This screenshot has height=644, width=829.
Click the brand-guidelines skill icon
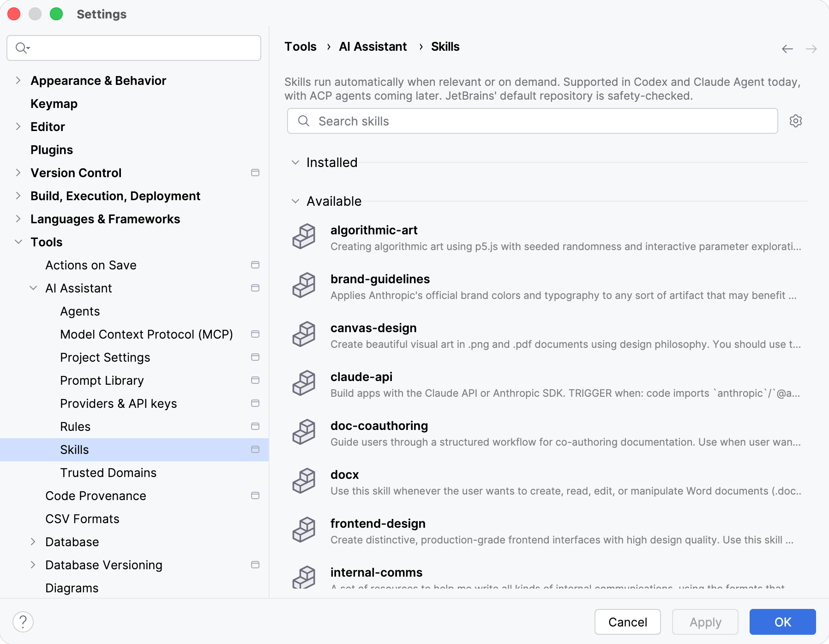pos(304,285)
